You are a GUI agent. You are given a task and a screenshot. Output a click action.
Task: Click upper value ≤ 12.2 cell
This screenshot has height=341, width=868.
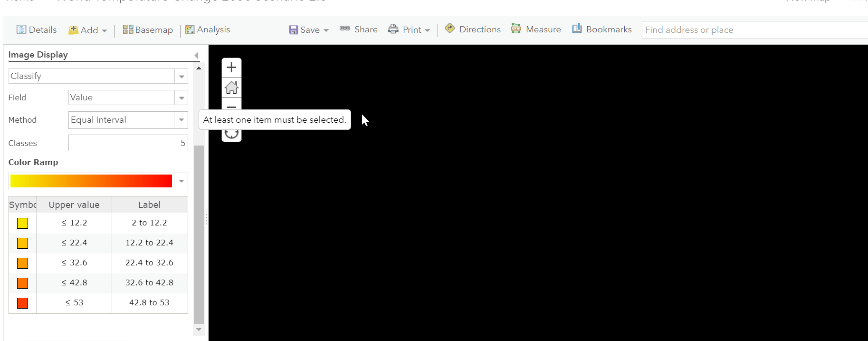click(74, 223)
